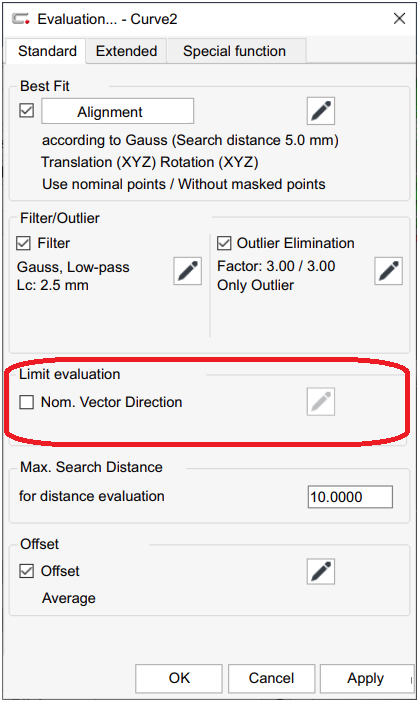Toggle the Offset checkbox
This screenshot has width=418, height=702.
click(x=26, y=571)
